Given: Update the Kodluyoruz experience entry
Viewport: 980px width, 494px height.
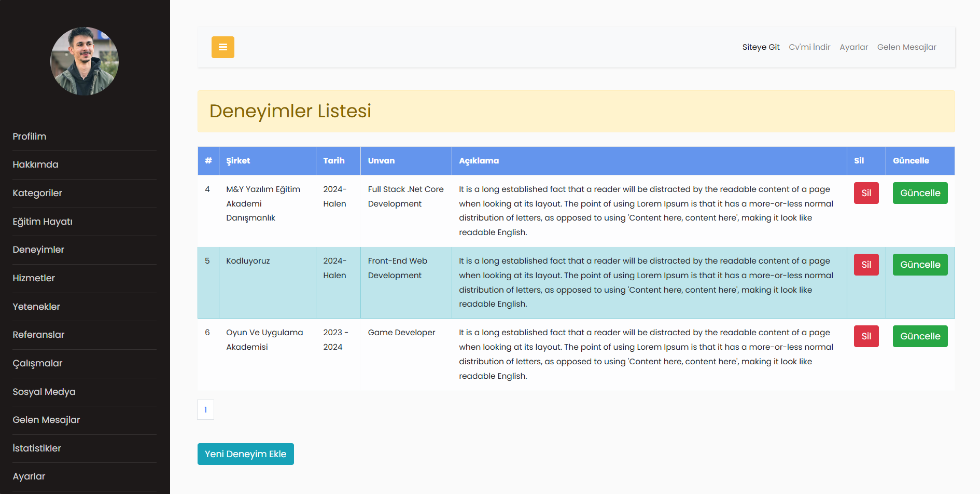Looking at the screenshot, I should pyautogui.click(x=920, y=265).
